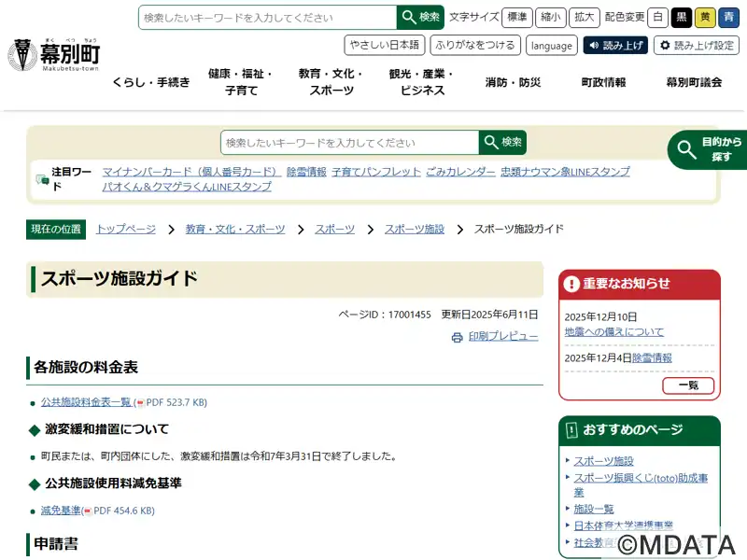Click the おすすめのページ header icon

571,430
